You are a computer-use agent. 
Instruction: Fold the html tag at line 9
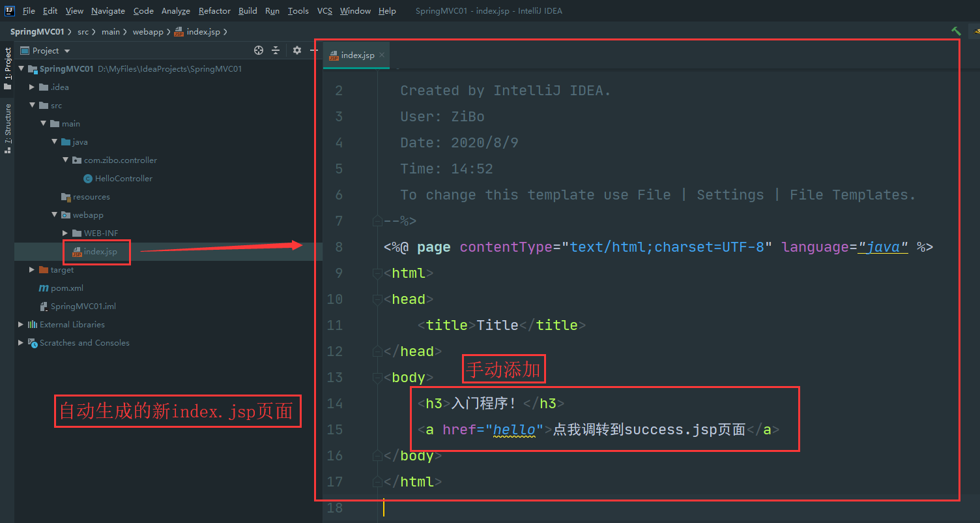click(377, 273)
